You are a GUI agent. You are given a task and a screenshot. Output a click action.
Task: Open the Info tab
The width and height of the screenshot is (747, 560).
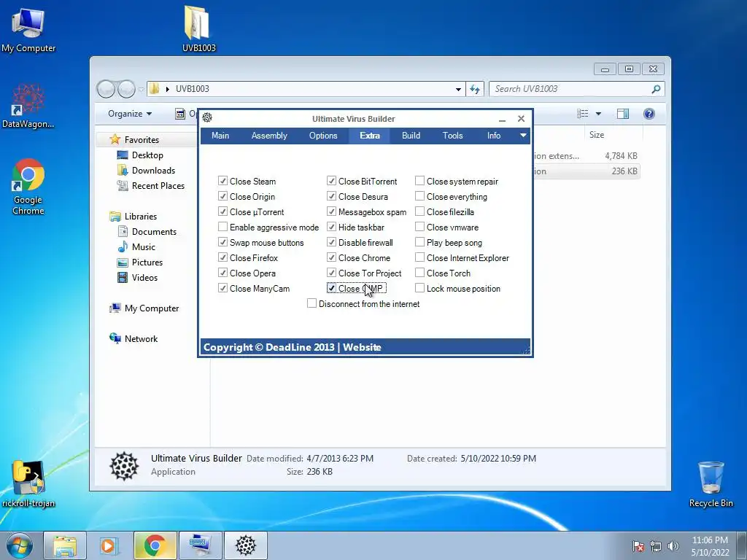click(x=494, y=136)
